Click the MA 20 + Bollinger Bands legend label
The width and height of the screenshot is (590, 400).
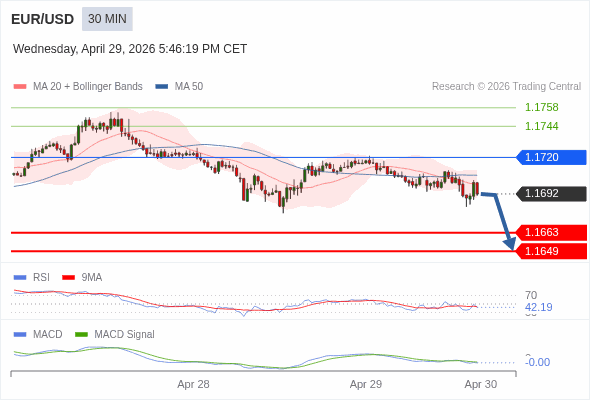[x=88, y=87]
